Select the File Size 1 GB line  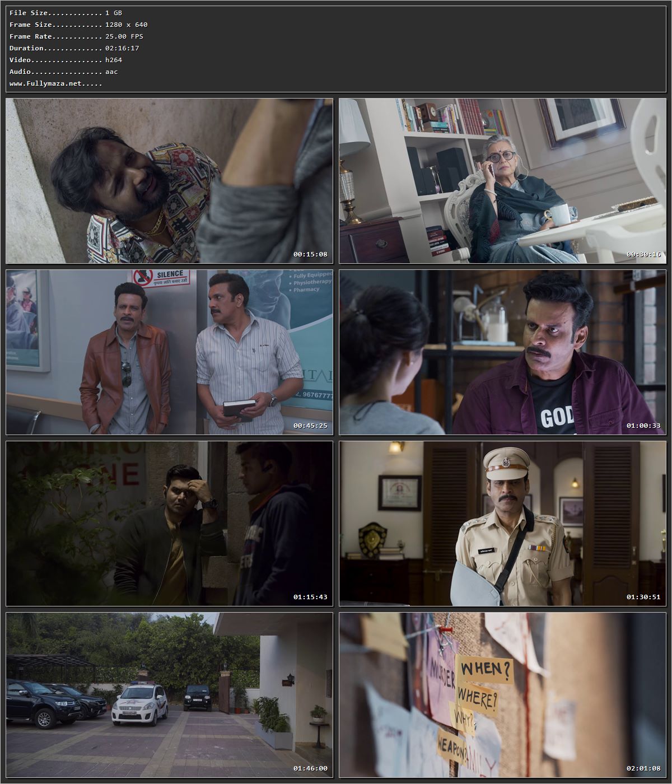pyautogui.click(x=66, y=13)
